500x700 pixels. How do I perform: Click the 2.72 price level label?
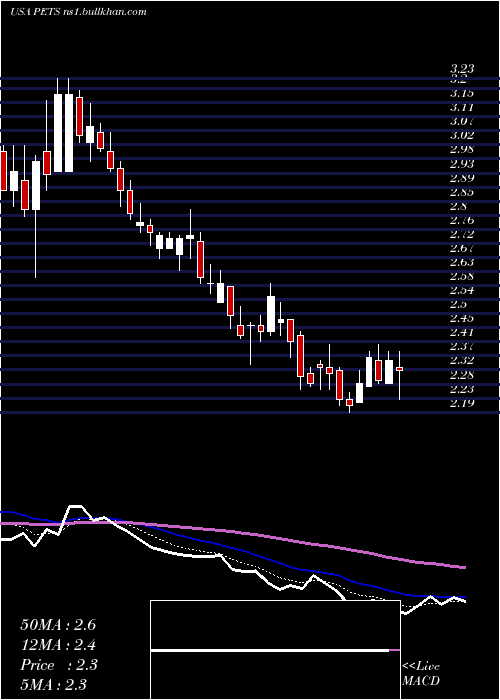(462, 234)
